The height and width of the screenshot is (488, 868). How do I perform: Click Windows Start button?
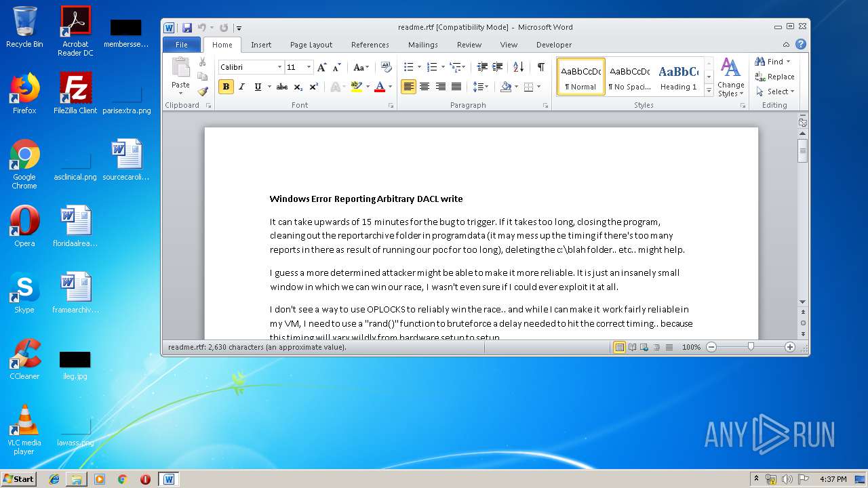tap(19, 479)
